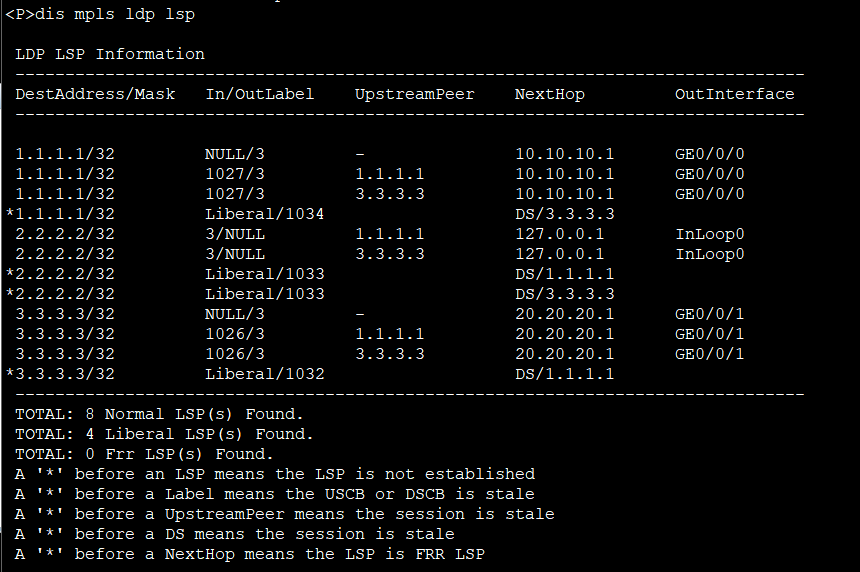Click the 'TOTAL: 4 Liberal LSP(s) Found' line
Screen dimensions: 860x572
pos(164,434)
